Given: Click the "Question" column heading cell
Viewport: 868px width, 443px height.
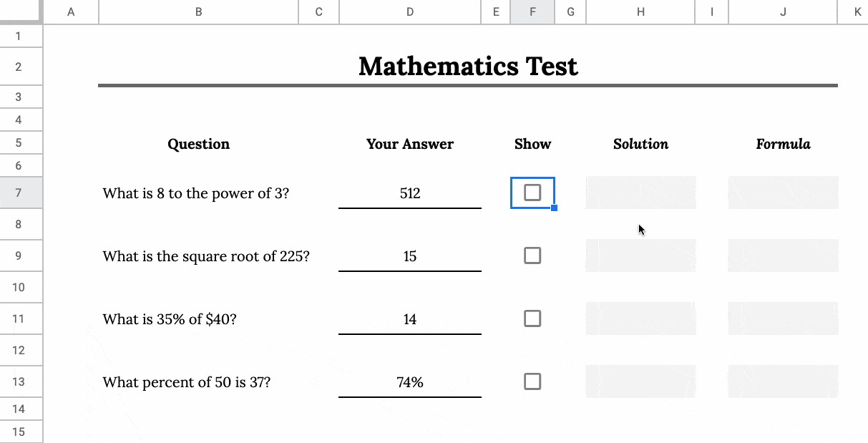Looking at the screenshot, I should [198, 144].
